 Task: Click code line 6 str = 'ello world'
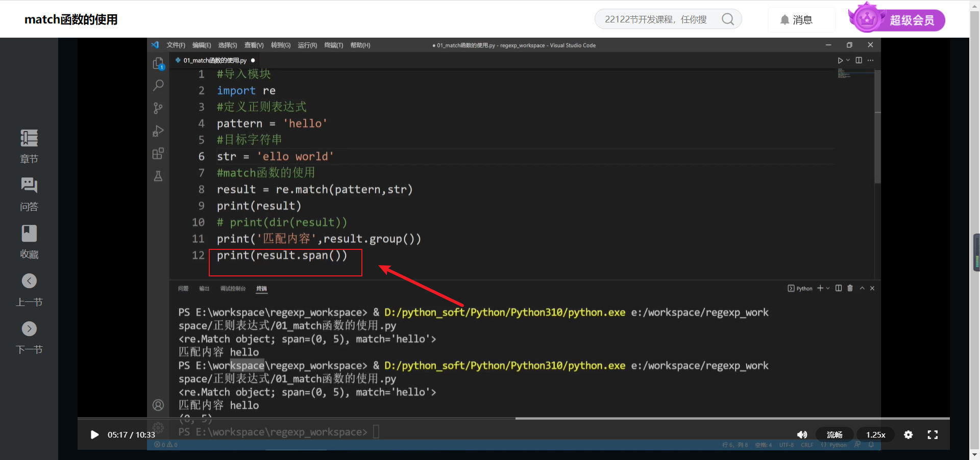(275, 156)
